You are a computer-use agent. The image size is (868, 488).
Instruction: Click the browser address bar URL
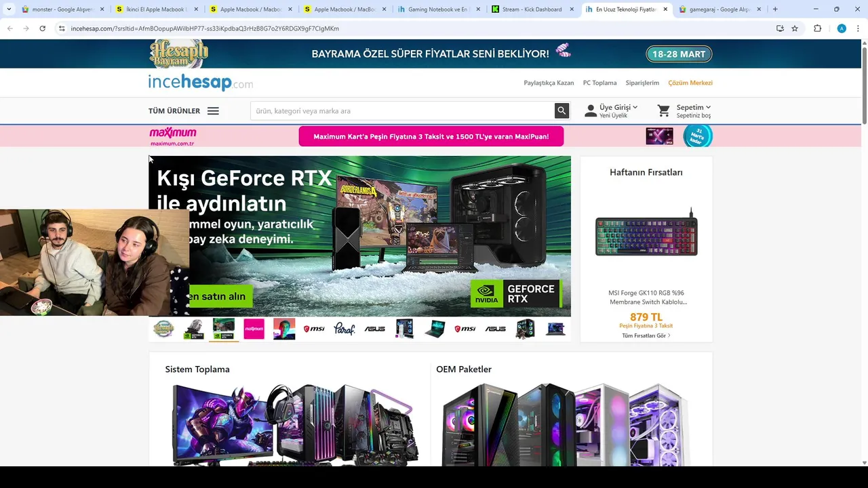click(205, 28)
